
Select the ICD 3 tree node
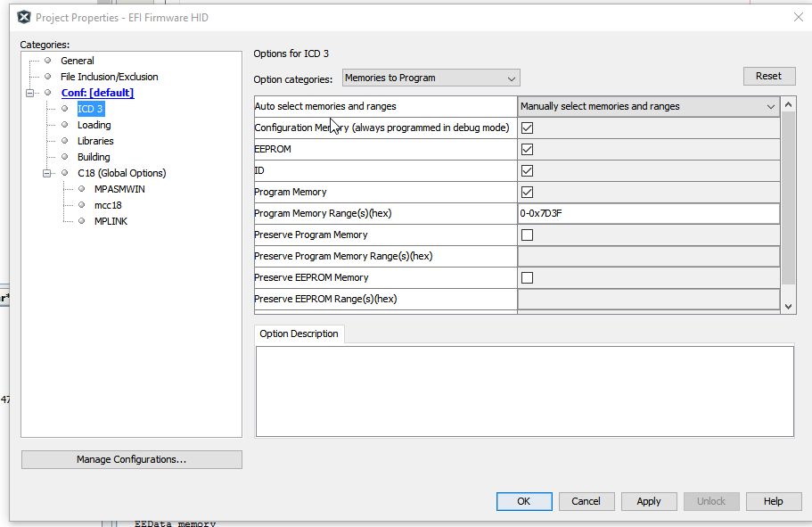click(91, 109)
